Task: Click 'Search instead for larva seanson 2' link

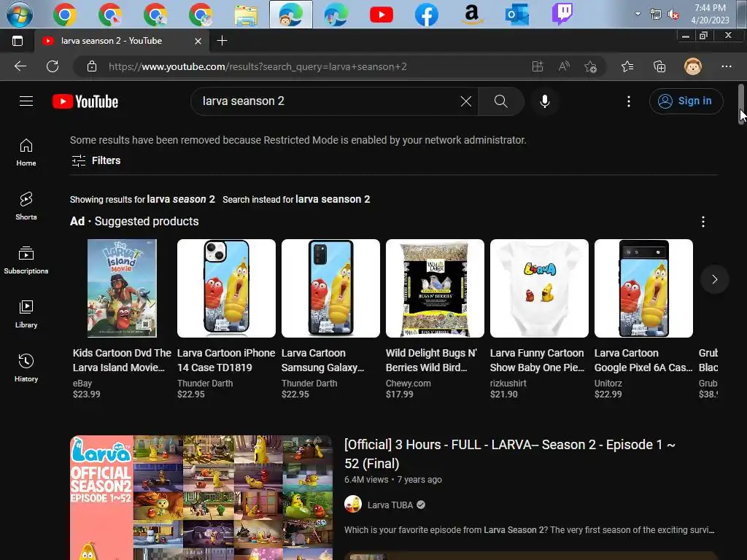Action: [296, 199]
